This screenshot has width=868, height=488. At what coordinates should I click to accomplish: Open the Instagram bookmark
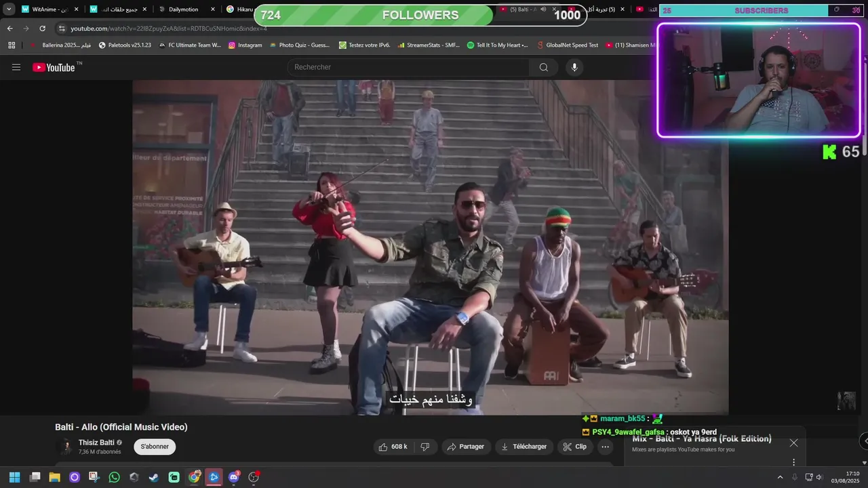click(245, 45)
